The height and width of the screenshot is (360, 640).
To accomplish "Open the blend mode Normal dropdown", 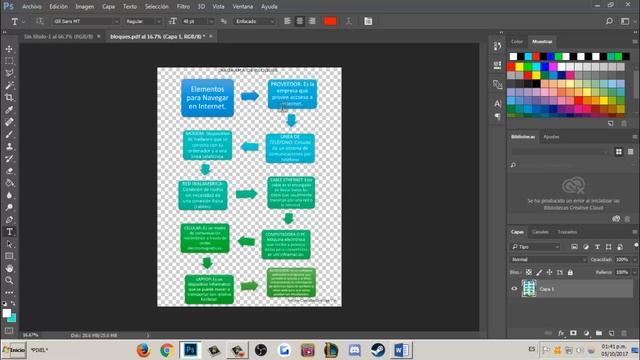I will tap(549, 260).
